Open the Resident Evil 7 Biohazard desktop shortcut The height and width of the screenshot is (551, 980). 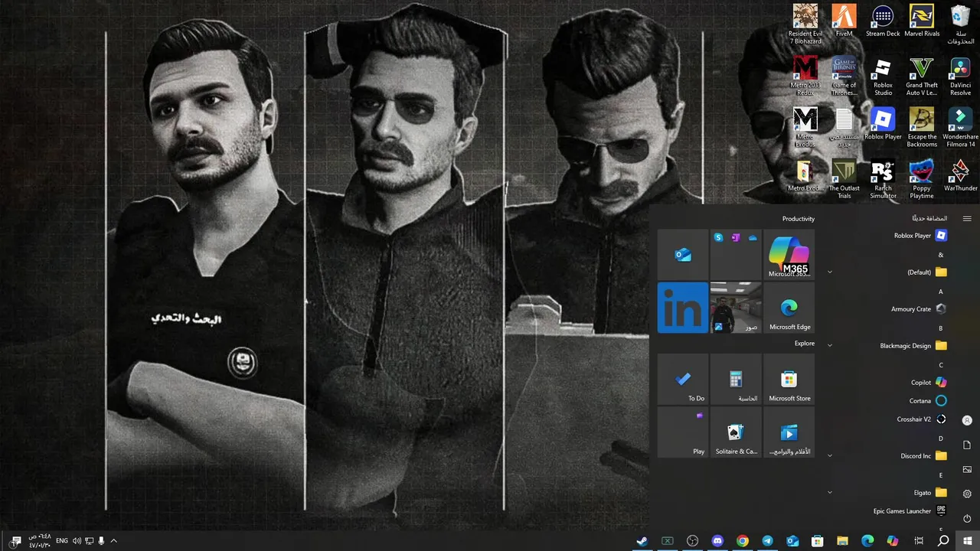(x=805, y=24)
